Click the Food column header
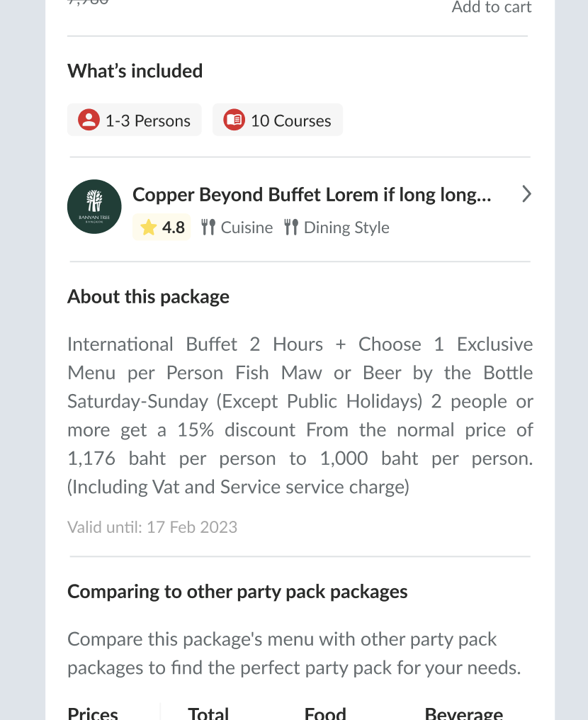This screenshot has width=588, height=720. click(325, 712)
